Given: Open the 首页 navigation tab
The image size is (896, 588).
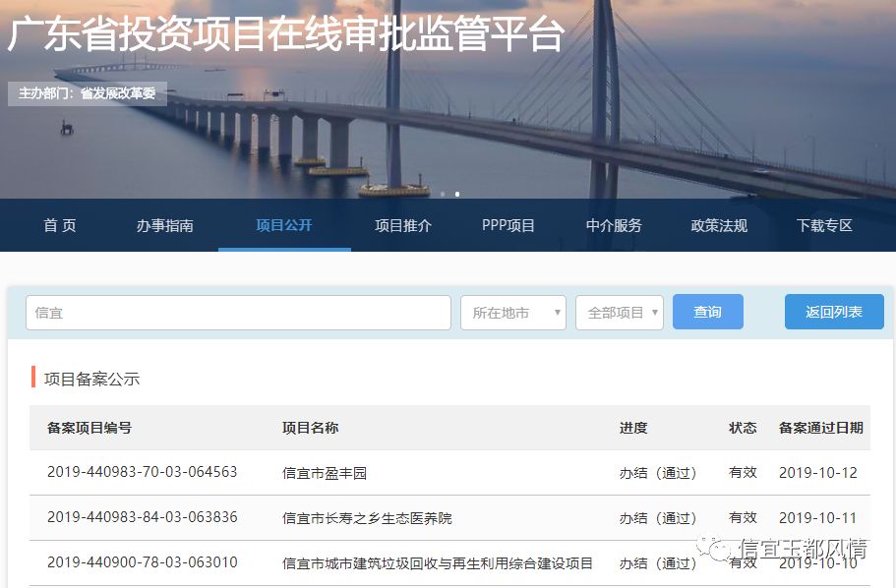Looking at the screenshot, I should [x=59, y=224].
